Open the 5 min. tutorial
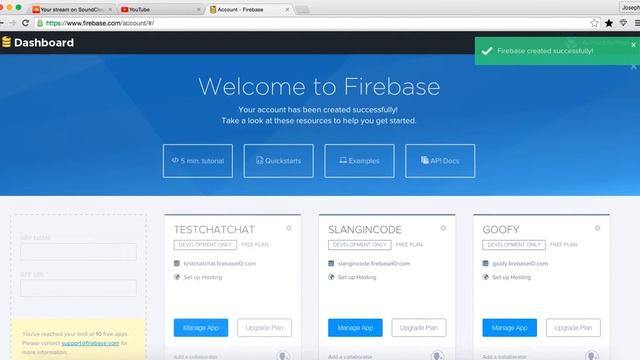The image size is (640, 360). [198, 161]
